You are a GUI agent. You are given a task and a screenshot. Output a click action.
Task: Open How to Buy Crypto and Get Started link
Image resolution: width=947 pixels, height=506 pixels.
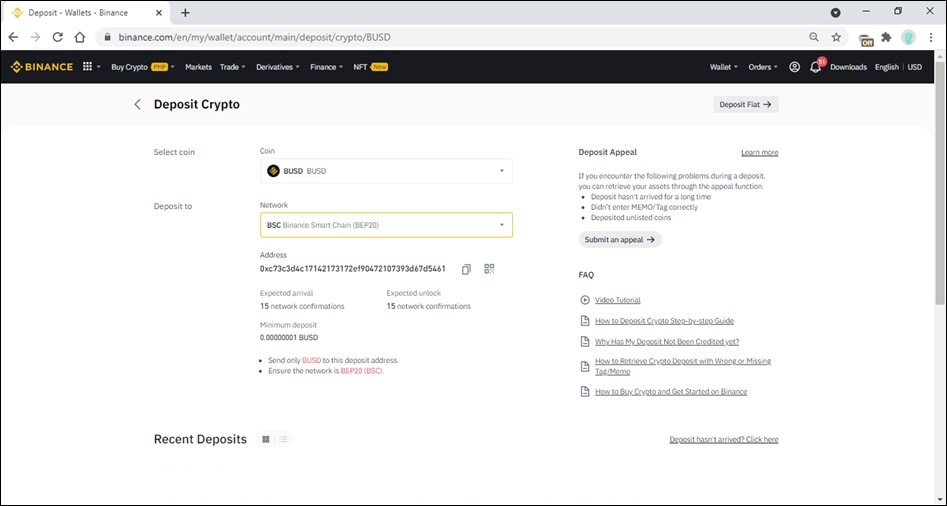point(671,392)
